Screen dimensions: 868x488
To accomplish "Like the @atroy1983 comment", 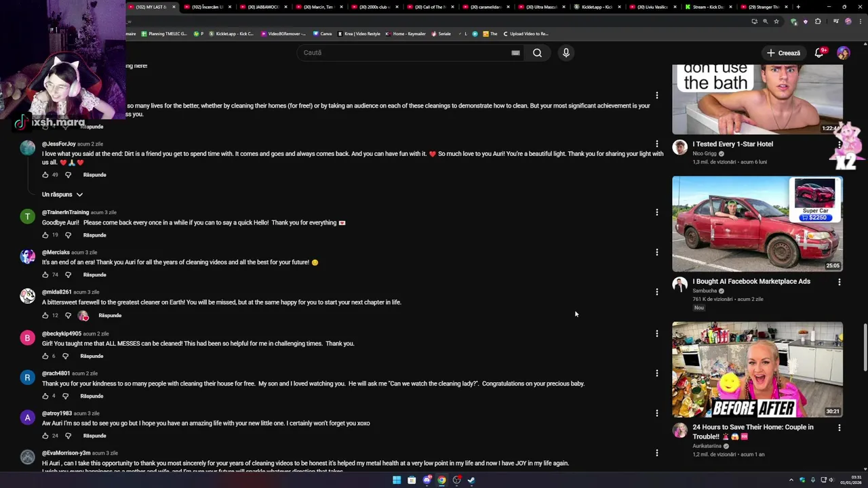I will pyautogui.click(x=45, y=436).
